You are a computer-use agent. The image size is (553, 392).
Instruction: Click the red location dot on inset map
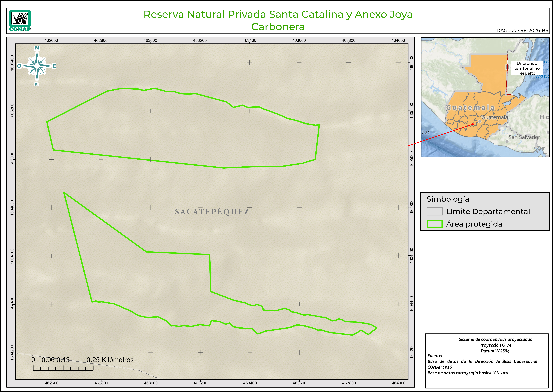click(473, 124)
